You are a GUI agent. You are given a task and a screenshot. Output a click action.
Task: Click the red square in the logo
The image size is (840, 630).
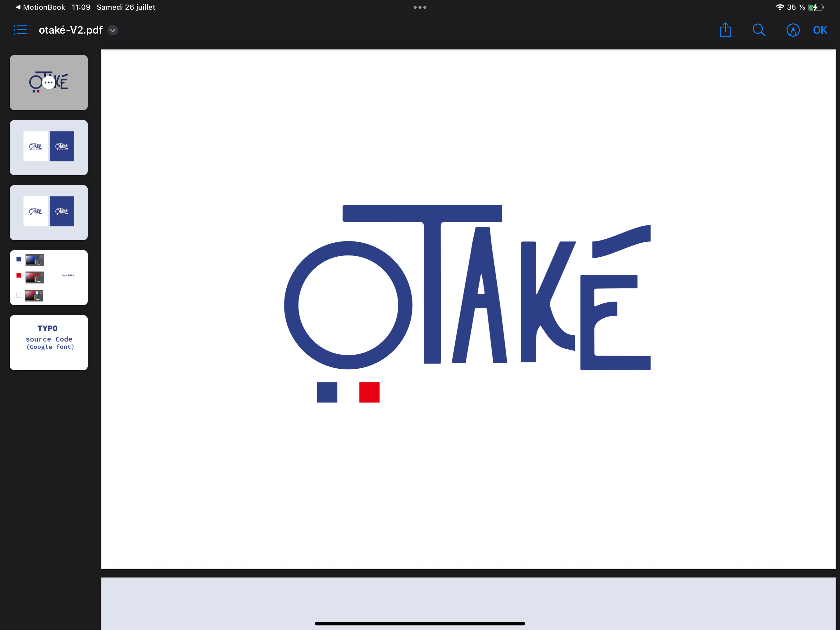pyautogui.click(x=369, y=392)
